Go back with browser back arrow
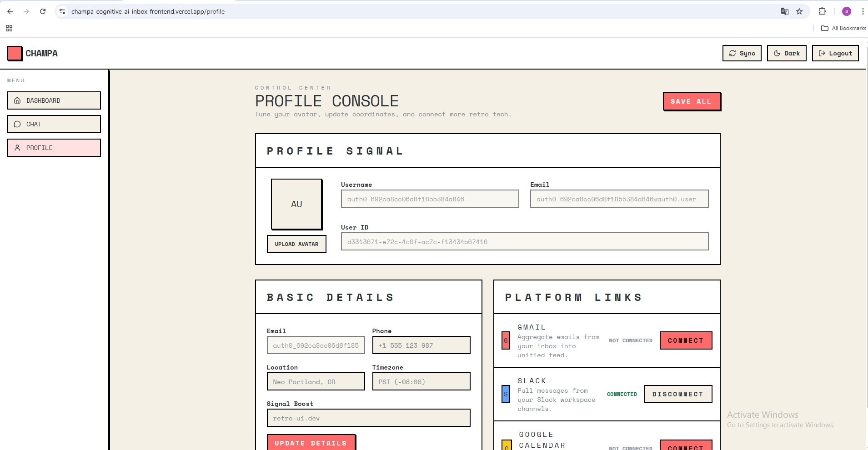 coord(10,11)
